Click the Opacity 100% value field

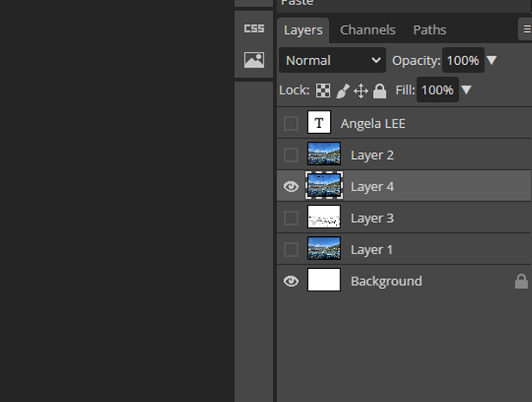click(463, 61)
